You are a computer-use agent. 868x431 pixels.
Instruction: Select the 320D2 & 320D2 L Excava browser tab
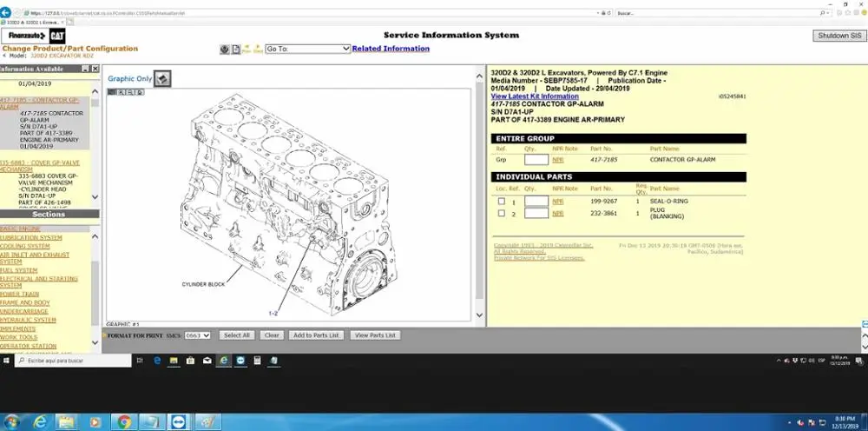pyautogui.click(x=32, y=23)
